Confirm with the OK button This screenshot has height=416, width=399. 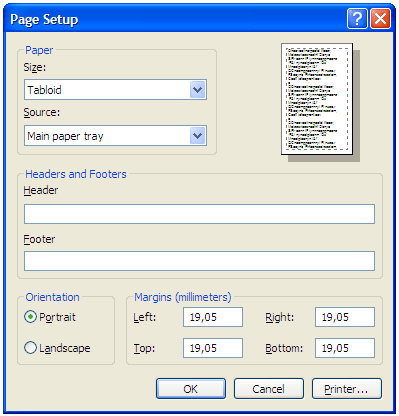coord(191,389)
